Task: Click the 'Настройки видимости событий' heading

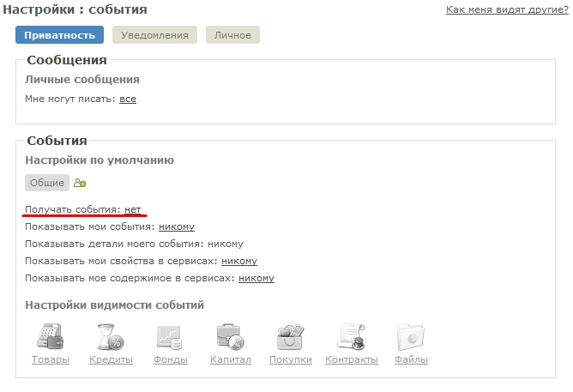Action: (x=114, y=305)
